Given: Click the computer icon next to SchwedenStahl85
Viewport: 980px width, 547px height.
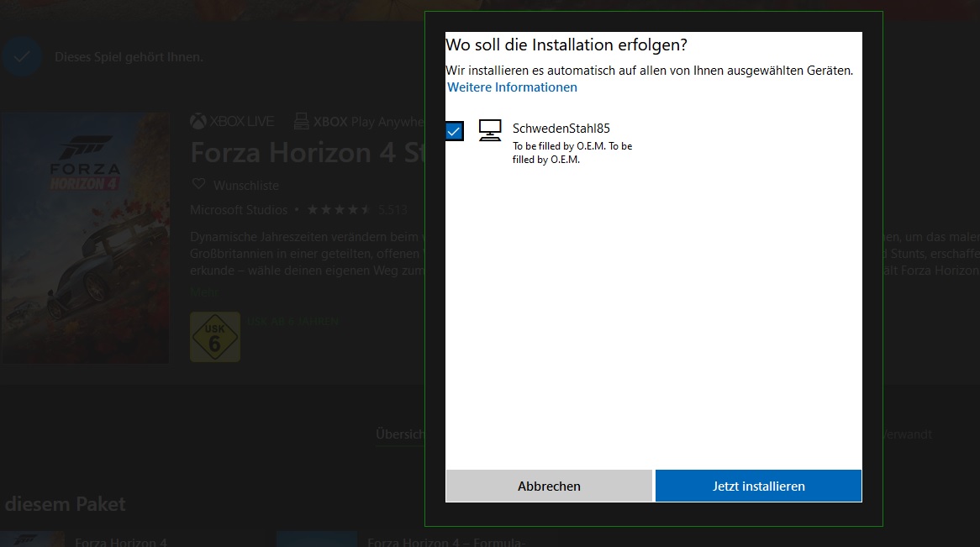Looking at the screenshot, I should click(x=490, y=130).
